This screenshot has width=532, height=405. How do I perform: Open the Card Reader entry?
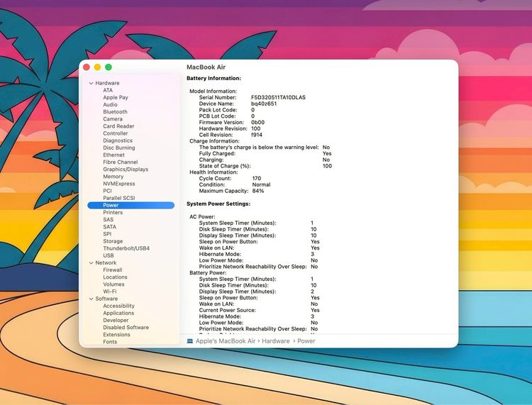click(118, 126)
